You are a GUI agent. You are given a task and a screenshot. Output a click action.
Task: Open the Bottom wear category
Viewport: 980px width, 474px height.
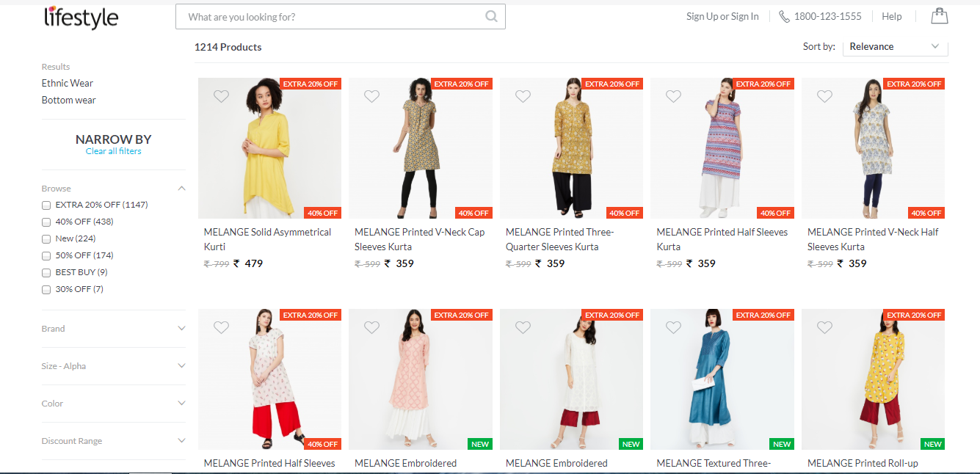click(x=69, y=100)
